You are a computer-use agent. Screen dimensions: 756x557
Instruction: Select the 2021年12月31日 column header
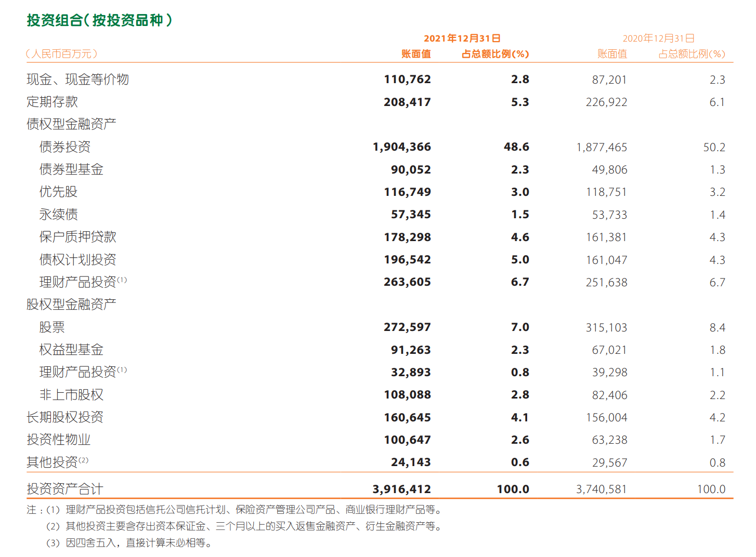tap(462, 38)
